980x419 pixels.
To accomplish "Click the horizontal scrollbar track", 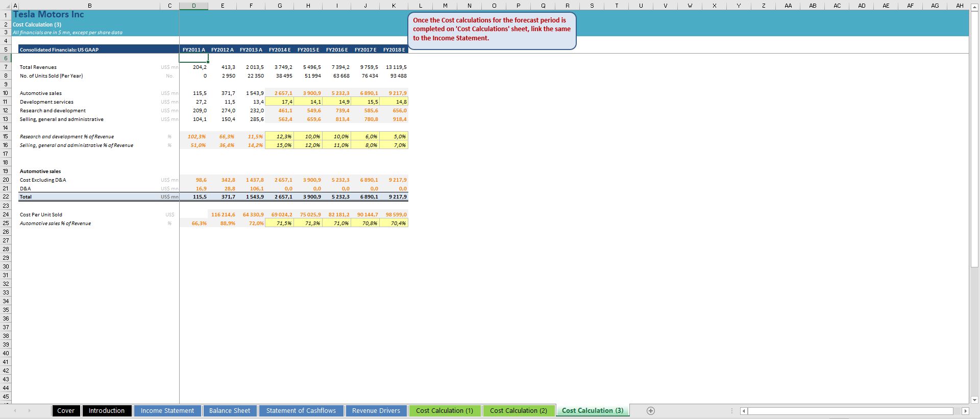I will pyautogui.click(x=850, y=411).
